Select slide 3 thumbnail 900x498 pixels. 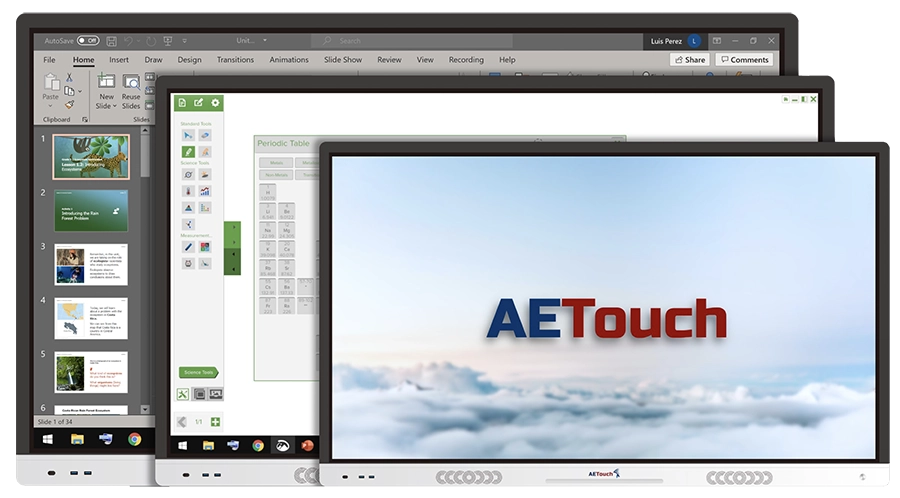tap(91, 264)
